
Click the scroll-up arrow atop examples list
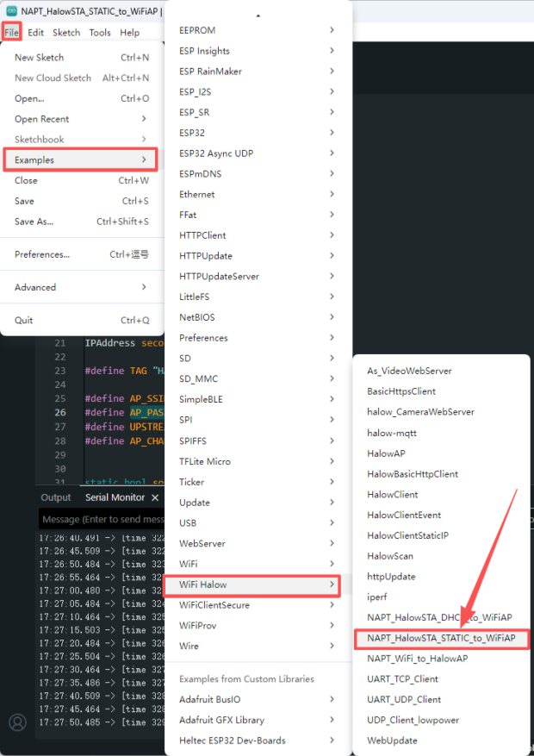pyautogui.click(x=258, y=16)
